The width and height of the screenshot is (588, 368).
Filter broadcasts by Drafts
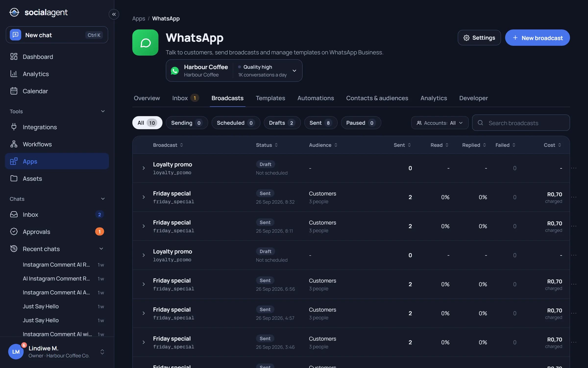(282, 123)
